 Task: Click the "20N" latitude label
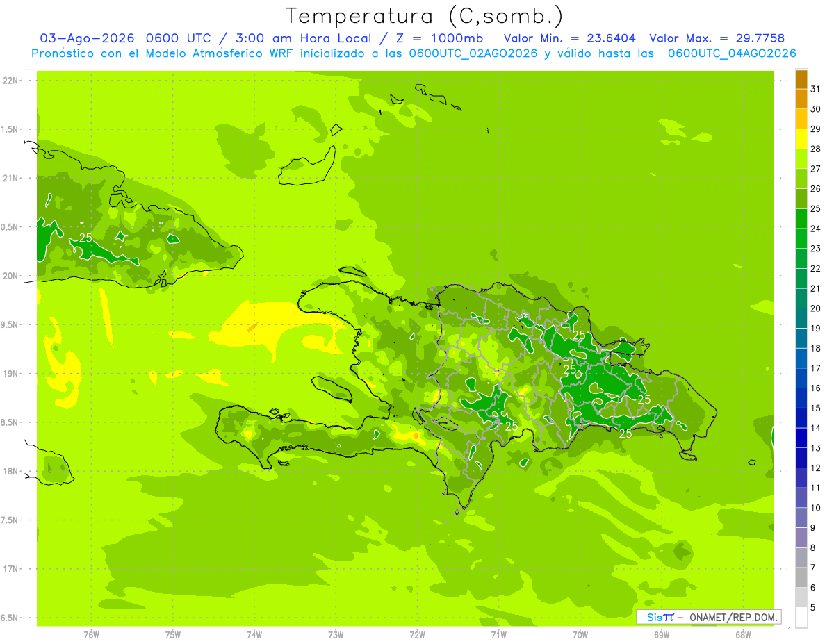[11, 276]
